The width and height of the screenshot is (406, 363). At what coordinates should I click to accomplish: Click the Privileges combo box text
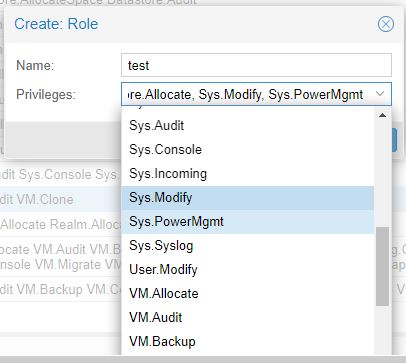(x=247, y=94)
